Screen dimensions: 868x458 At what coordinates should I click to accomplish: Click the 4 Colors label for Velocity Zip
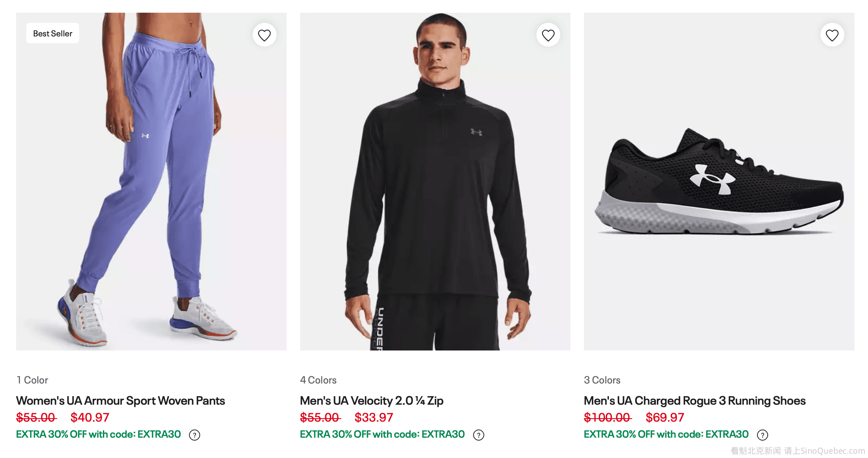tap(318, 380)
